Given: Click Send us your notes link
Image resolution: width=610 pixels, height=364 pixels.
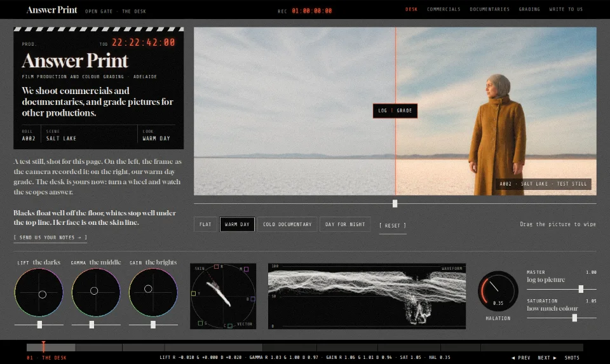Looking at the screenshot, I should (x=50, y=237).
